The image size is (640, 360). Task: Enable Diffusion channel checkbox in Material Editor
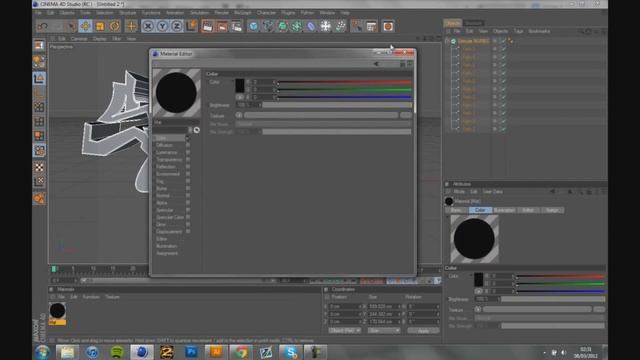click(188, 145)
